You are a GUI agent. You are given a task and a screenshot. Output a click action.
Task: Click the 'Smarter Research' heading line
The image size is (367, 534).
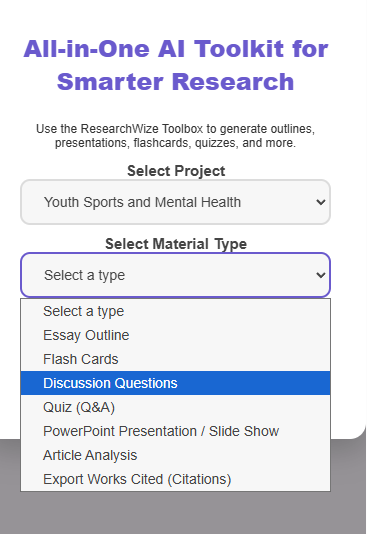pos(175,82)
